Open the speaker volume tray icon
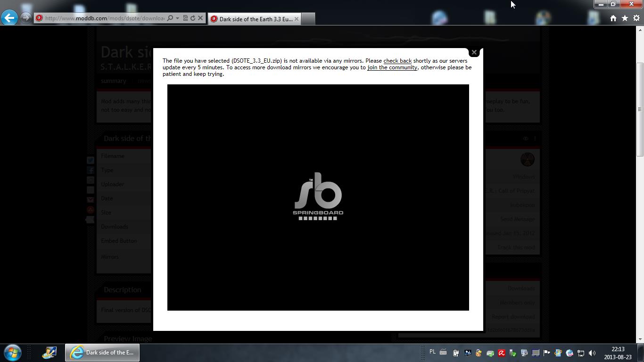Image resolution: width=644 pixels, height=362 pixels. click(592, 353)
